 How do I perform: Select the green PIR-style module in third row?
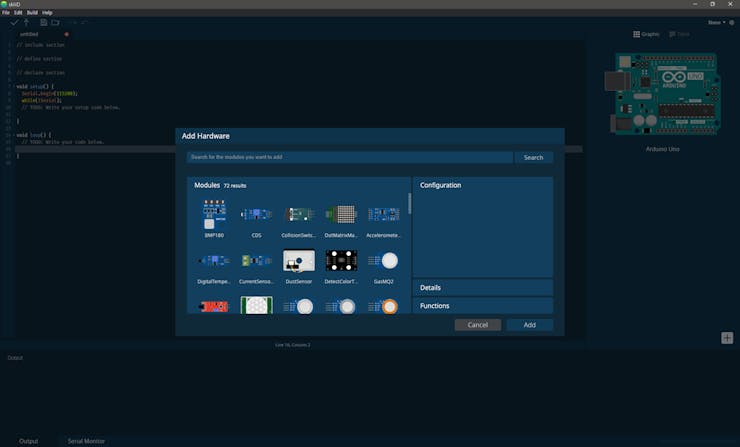pos(256,305)
